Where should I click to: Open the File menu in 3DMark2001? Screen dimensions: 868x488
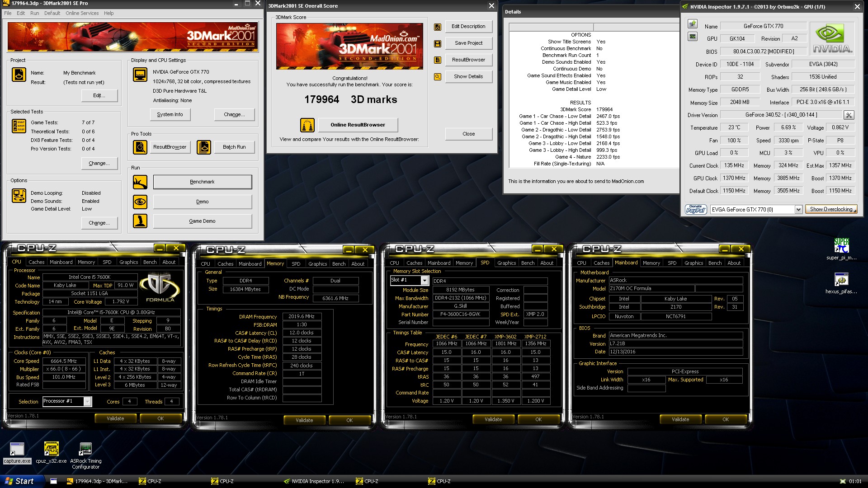pos(8,13)
